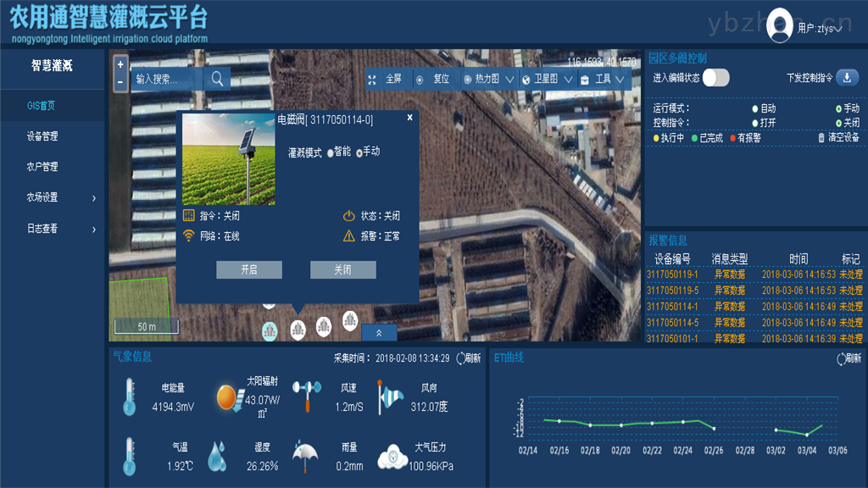Click the 消息类型 column header

coord(730,259)
